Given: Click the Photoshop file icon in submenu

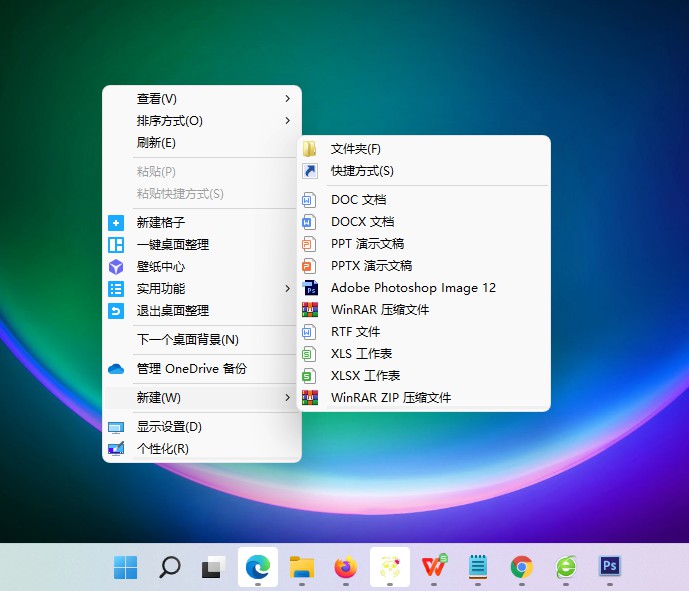Looking at the screenshot, I should pyautogui.click(x=310, y=288).
